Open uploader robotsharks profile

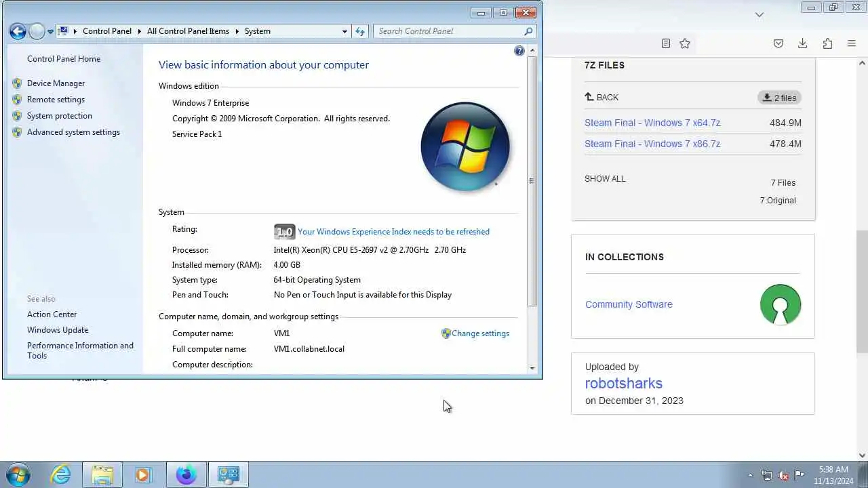tap(623, 384)
